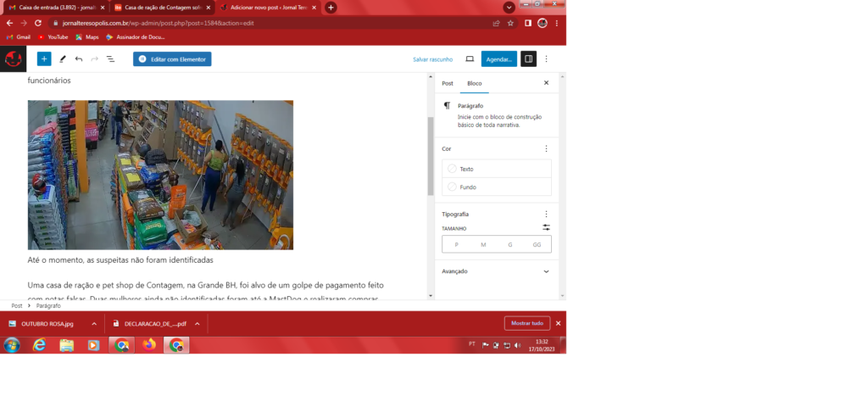The width and height of the screenshot is (868, 413).
Task: Close the Caixa de entrada tab
Action: pyautogui.click(x=103, y=8)
